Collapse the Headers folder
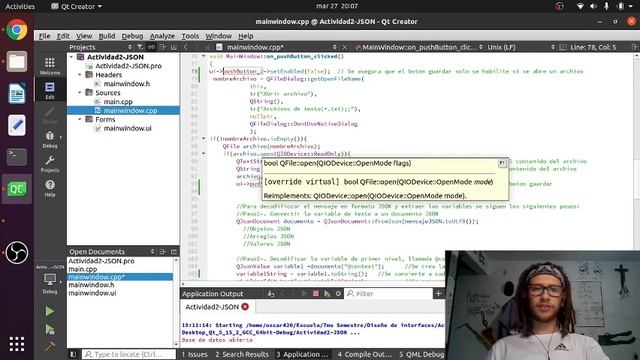Screen dimensions: 640x360 pos(80,75)
